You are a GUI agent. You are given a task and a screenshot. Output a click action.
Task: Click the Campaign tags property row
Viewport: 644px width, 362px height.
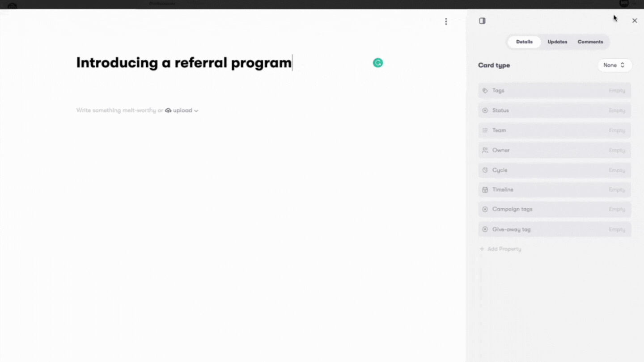click(555, 209)
